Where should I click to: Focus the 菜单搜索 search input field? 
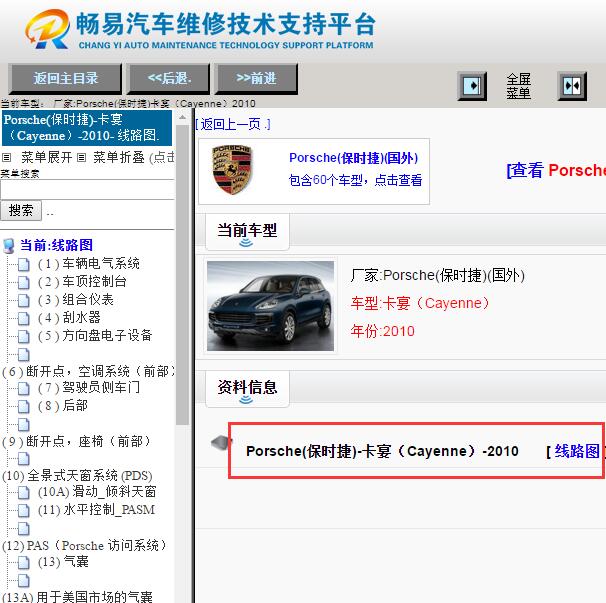point(87,190)
